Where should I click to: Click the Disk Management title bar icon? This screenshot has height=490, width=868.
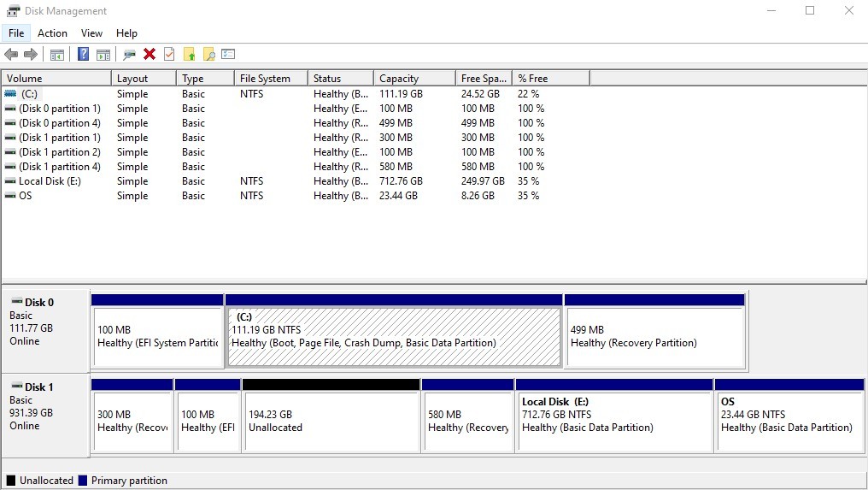(x=14, y=11)
